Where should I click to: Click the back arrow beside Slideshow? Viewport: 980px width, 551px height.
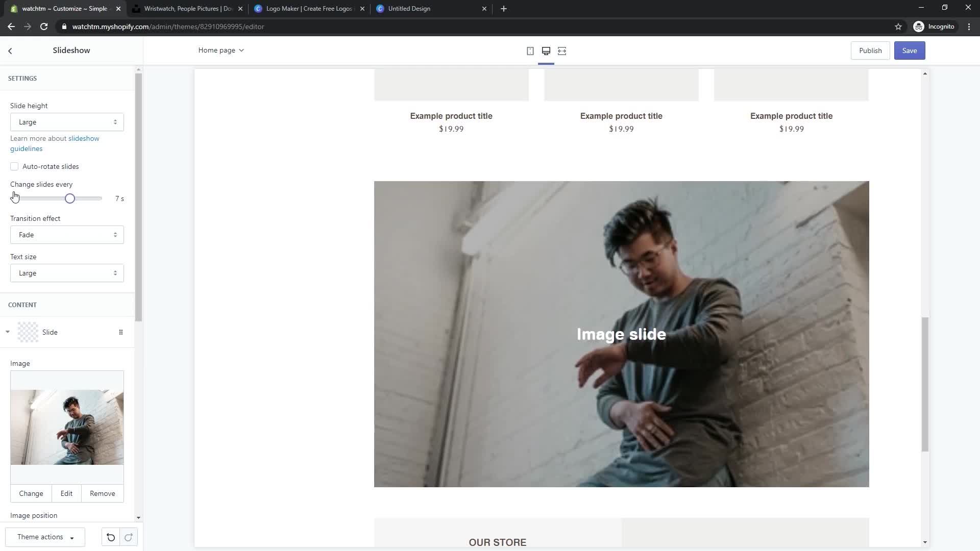[10, 51]
